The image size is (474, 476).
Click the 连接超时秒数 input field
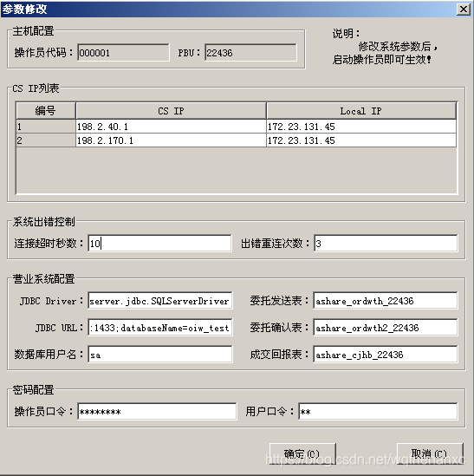pyautogui.click(x=159, y=243)
